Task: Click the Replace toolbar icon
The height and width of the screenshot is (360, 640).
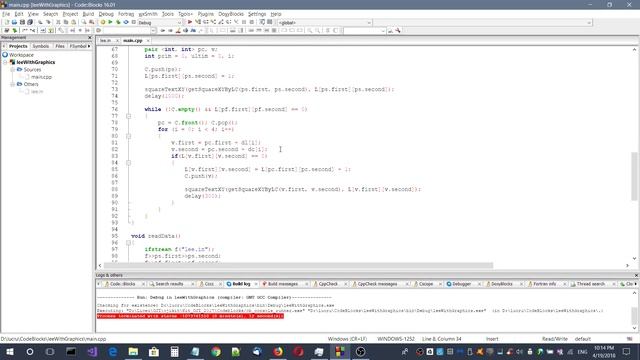Action: point(91,22)
